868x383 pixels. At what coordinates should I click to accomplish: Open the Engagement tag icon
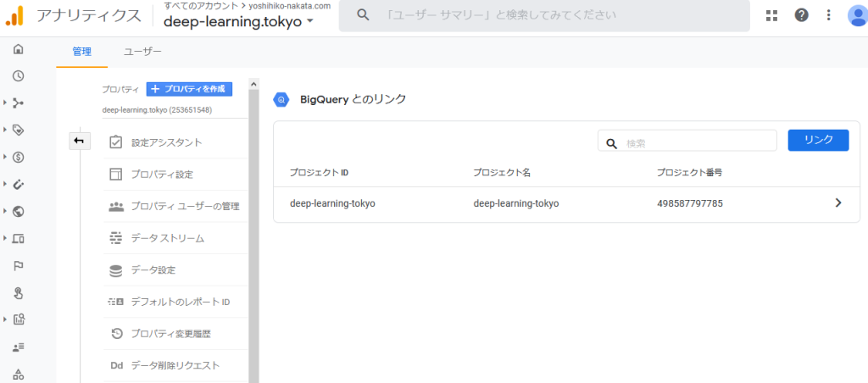(x=19, y=130)
